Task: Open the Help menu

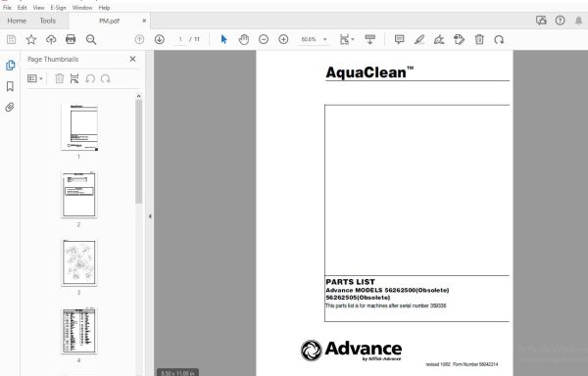Action: [104, 8]
